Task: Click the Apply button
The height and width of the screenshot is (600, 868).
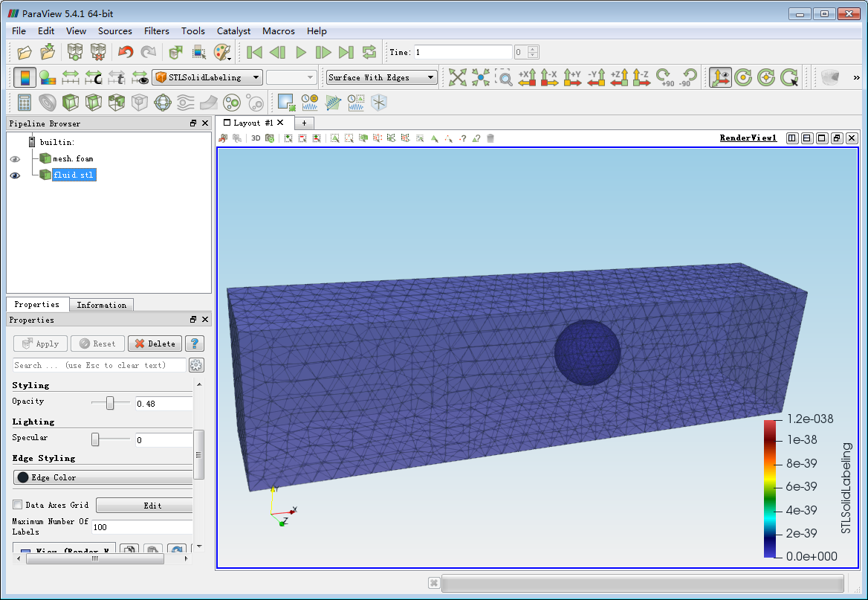Action: tap(40, 343)
